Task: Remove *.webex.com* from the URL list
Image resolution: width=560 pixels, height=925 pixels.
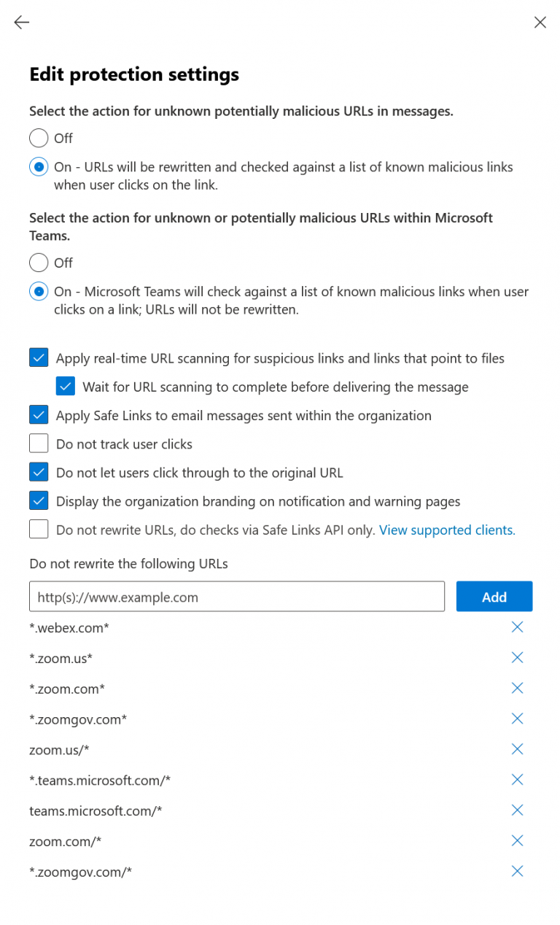Action: click(518, 627)
